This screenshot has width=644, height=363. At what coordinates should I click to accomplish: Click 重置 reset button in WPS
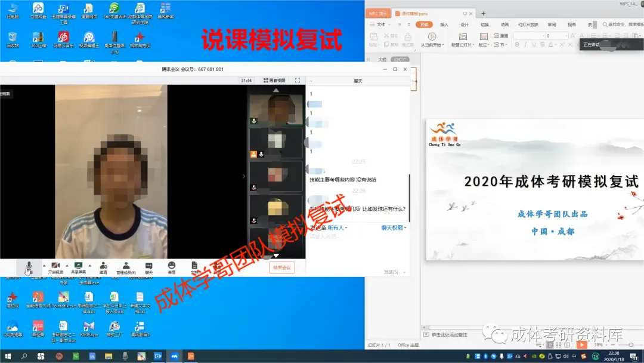(x=501, y=36)
